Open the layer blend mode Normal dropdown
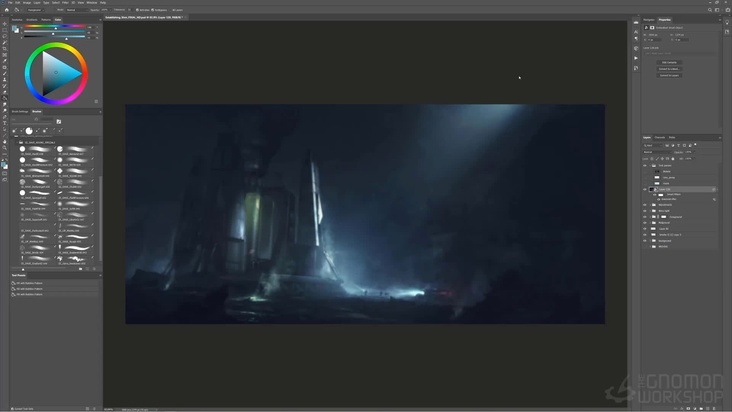The width and height of the screenshot is (732, 412). (x=657, y=152)
